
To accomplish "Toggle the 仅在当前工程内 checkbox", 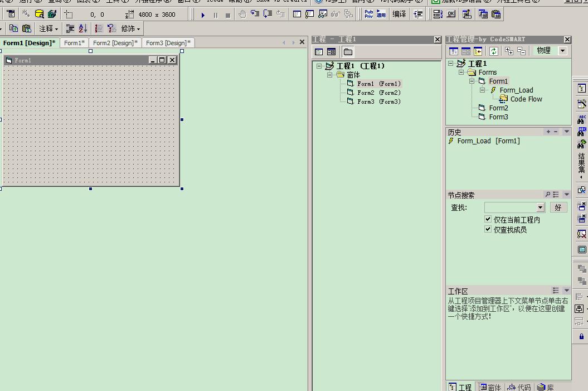I will click(488, 219).
